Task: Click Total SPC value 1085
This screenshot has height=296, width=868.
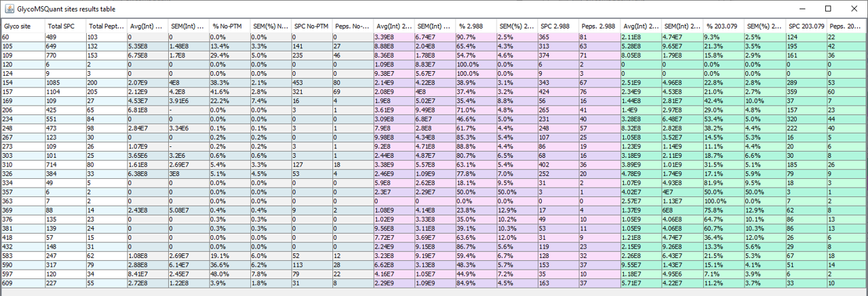Action: [x=64, y=81]
